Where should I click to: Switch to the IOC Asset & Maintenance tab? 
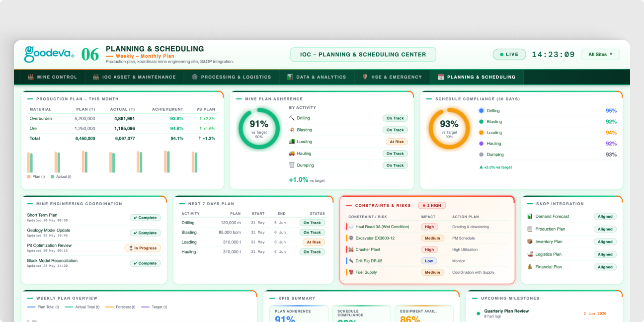pyautogui.click(x=134, y=77)
